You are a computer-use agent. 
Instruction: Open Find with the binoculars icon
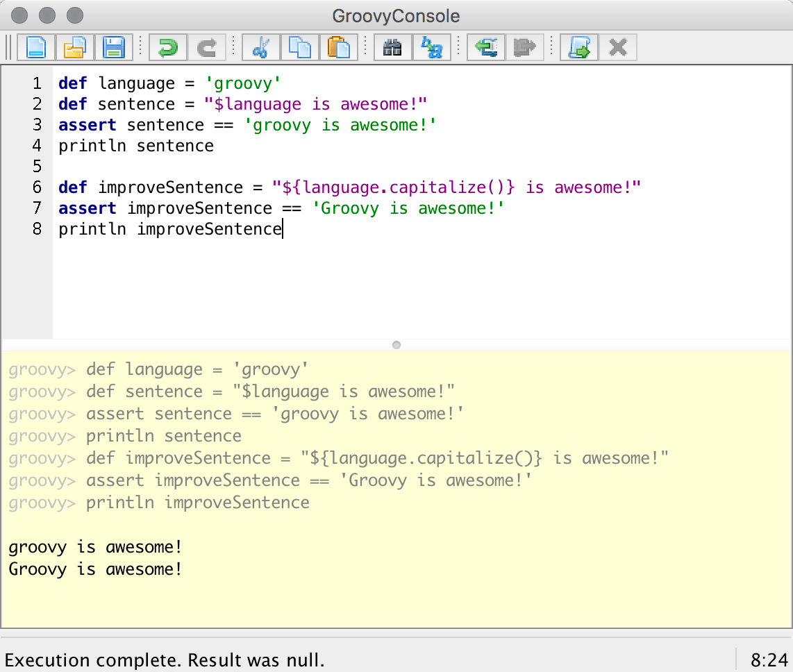pos(392,47)
